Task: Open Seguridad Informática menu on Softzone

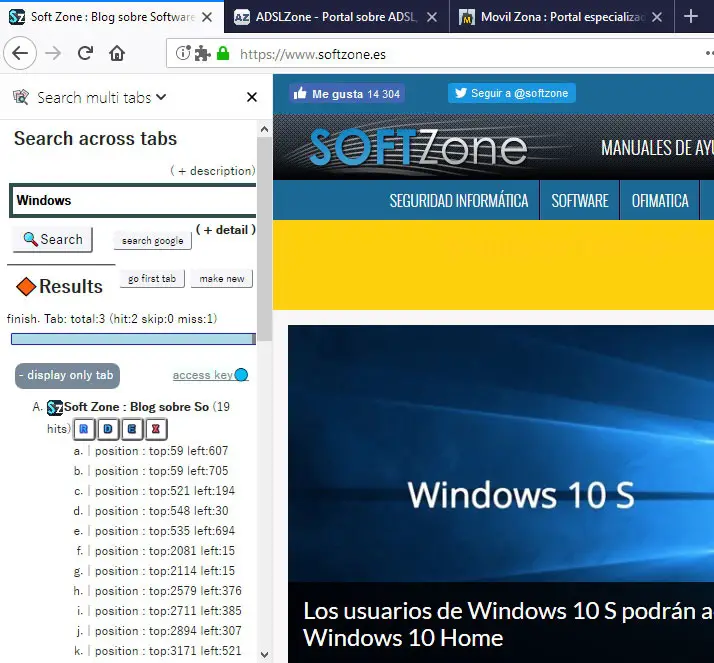Action: coord(459,201)
